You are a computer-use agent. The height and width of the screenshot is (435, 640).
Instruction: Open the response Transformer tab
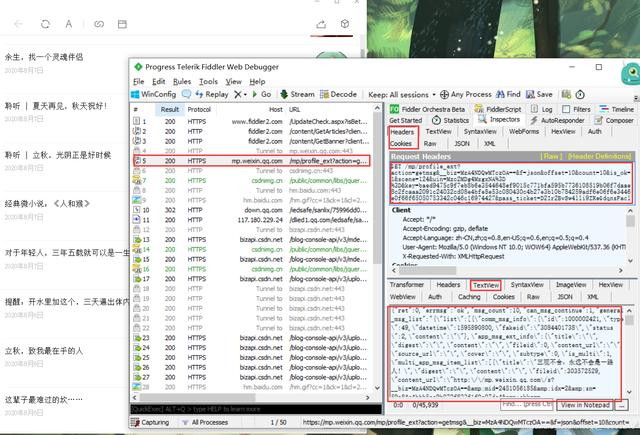coord(407,285)
